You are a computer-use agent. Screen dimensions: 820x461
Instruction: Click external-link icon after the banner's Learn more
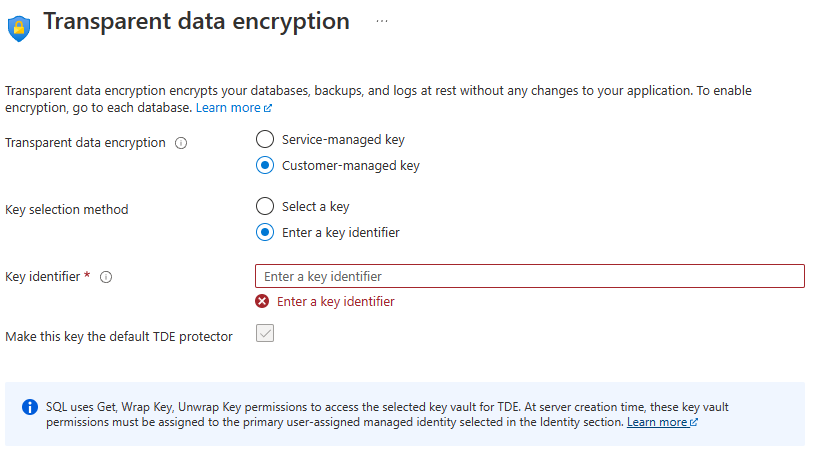[694, 423]
